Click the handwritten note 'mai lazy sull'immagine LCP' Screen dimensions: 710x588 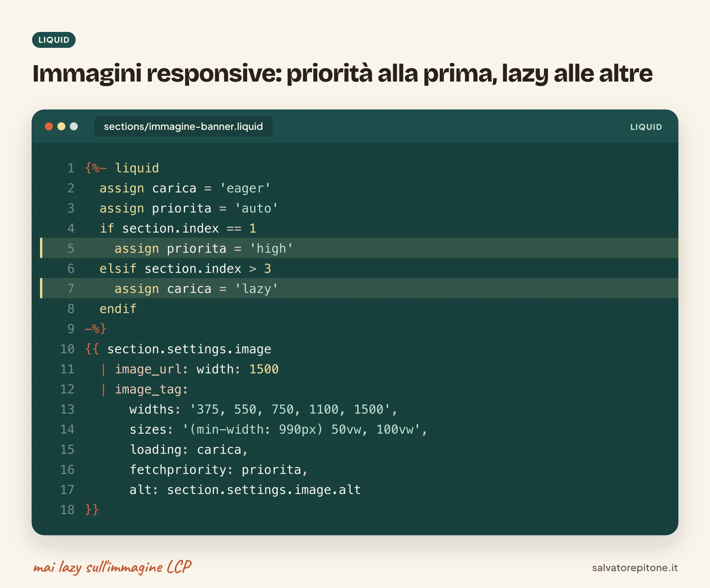pos(112,567)
